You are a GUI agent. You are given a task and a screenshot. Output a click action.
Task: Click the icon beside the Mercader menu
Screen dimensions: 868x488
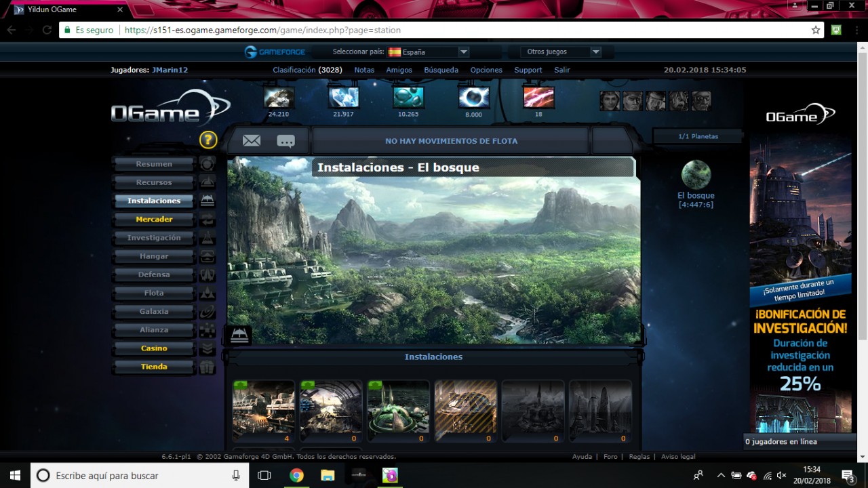pyautogui.click(x=208, y=220)
